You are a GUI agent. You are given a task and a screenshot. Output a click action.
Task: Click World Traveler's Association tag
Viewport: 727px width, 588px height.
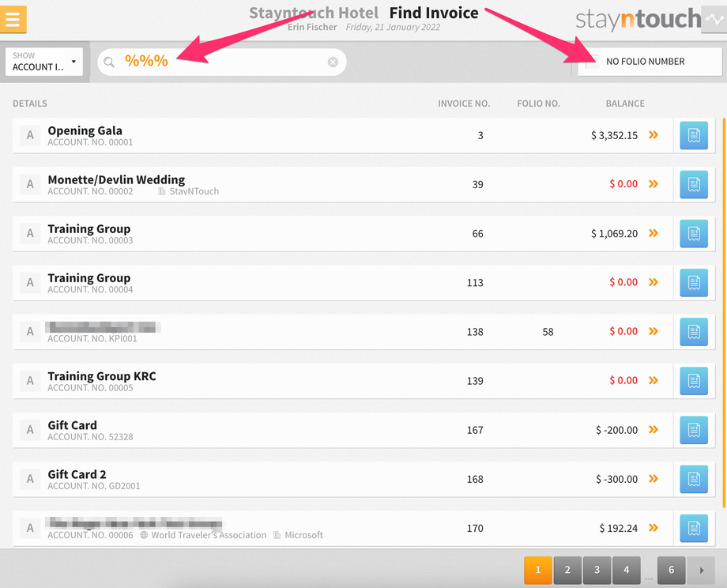(204, 535)
